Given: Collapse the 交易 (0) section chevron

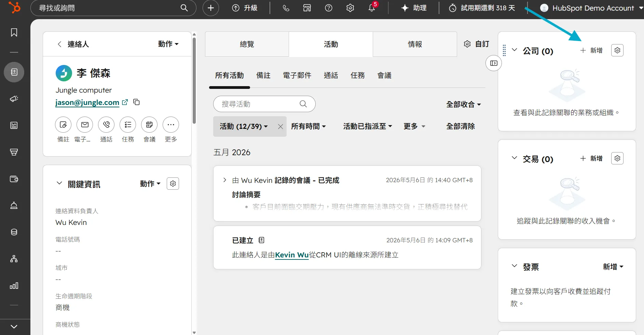Looking at the screenshot, I should [515, 158].
